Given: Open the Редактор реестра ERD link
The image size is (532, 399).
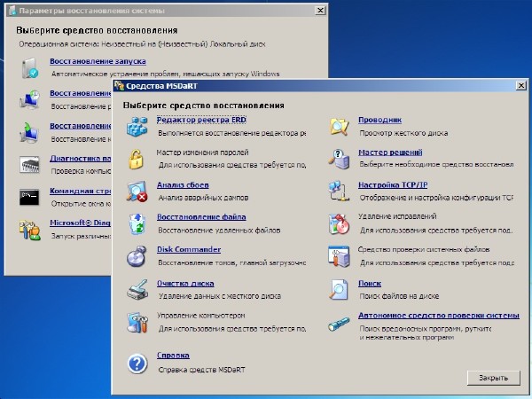Looking at the screenshot, I should pyautogui.click(x=189, y=120).
